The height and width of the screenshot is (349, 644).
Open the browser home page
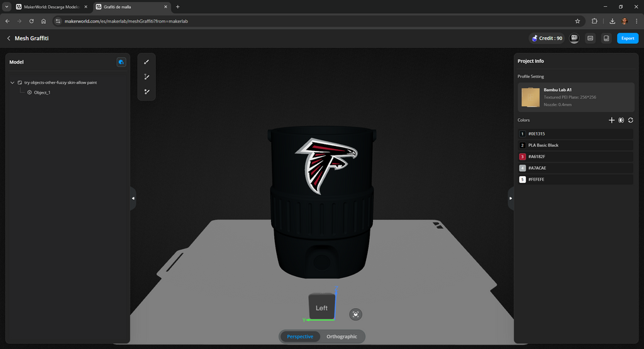[43, 21]
